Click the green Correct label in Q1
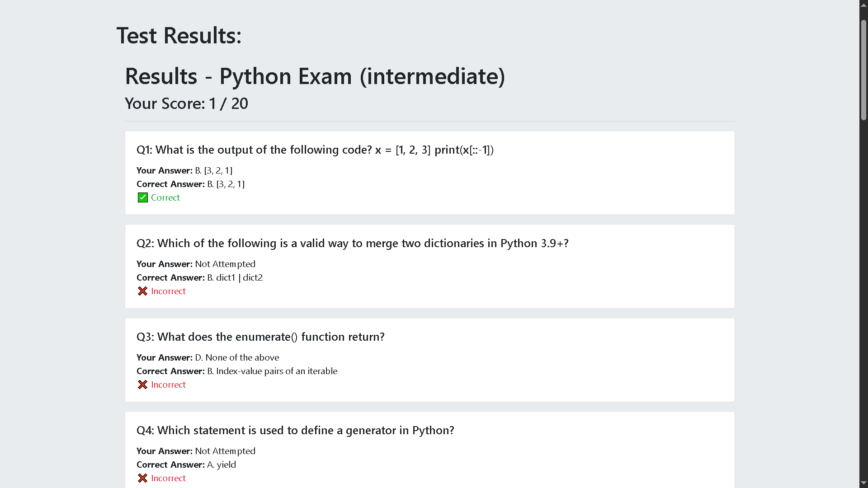Screen dimensions: 868x488 click(x=165, y=197)
